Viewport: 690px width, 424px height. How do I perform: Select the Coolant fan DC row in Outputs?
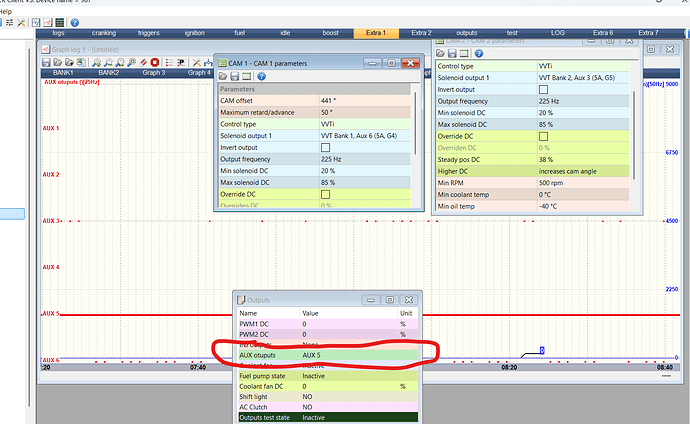[328, 386]
